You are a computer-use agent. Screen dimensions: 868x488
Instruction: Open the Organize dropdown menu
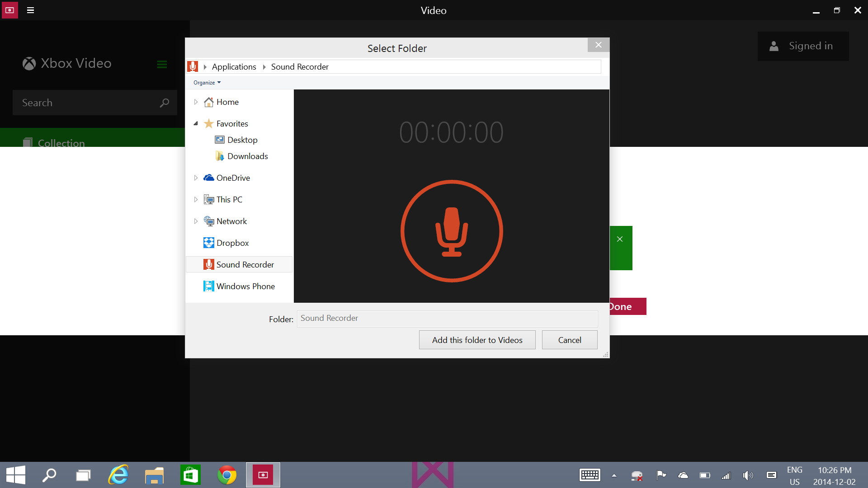coord(207,83)
